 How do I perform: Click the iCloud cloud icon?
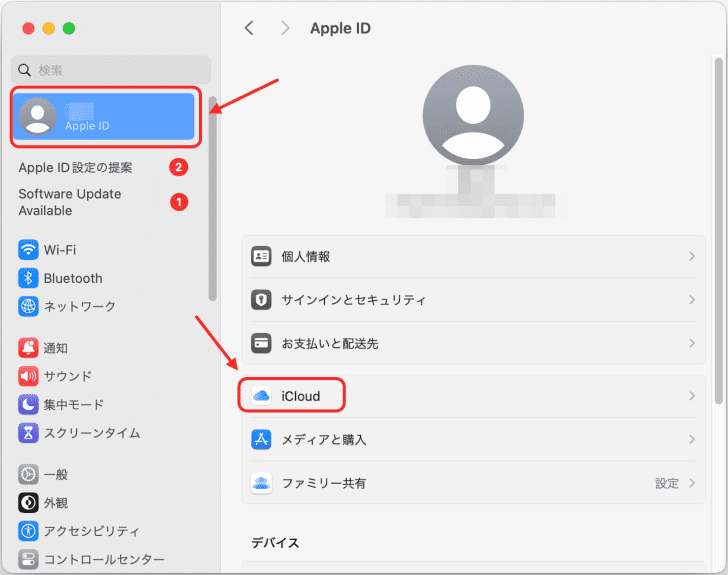tap(262, 396)
